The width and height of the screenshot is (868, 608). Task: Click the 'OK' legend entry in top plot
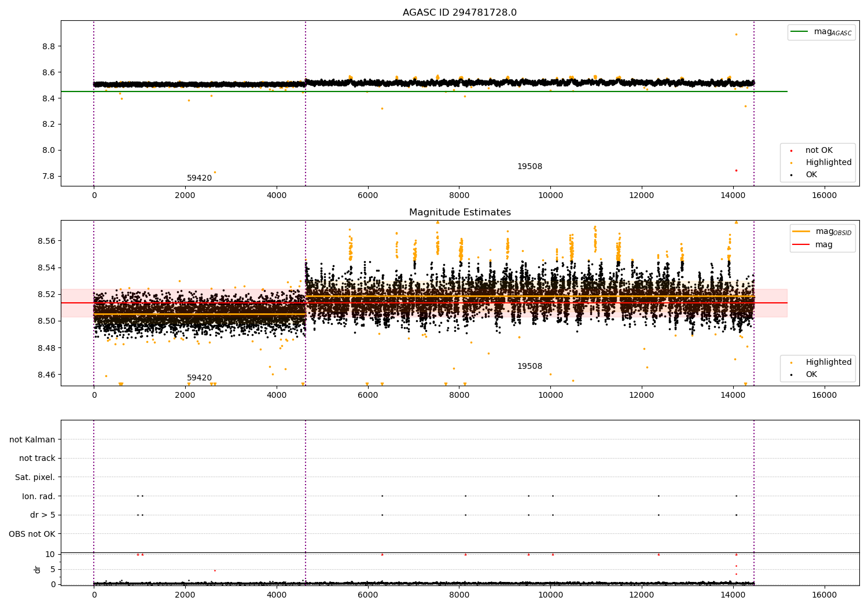(811, 175)
